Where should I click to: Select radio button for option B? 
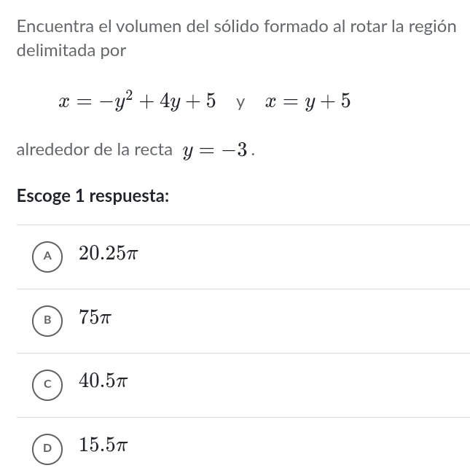[47, 320]
